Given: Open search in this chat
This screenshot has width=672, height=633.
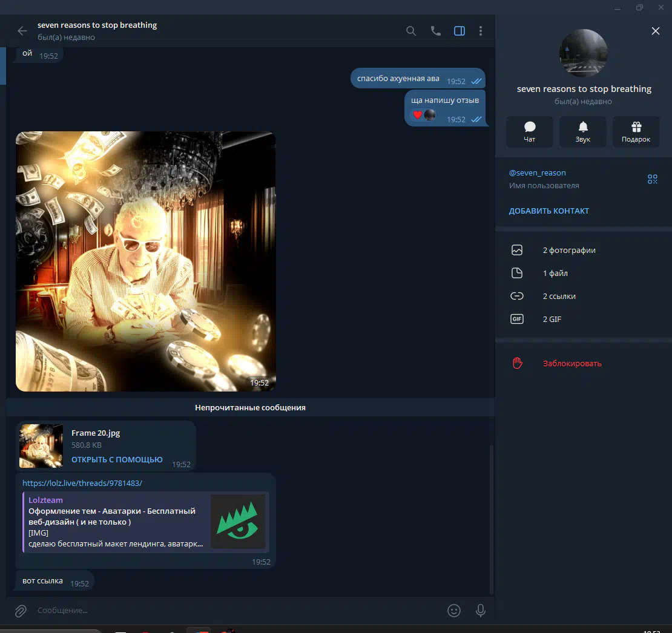Looking at the screenshot, I should tap(411, 31).
